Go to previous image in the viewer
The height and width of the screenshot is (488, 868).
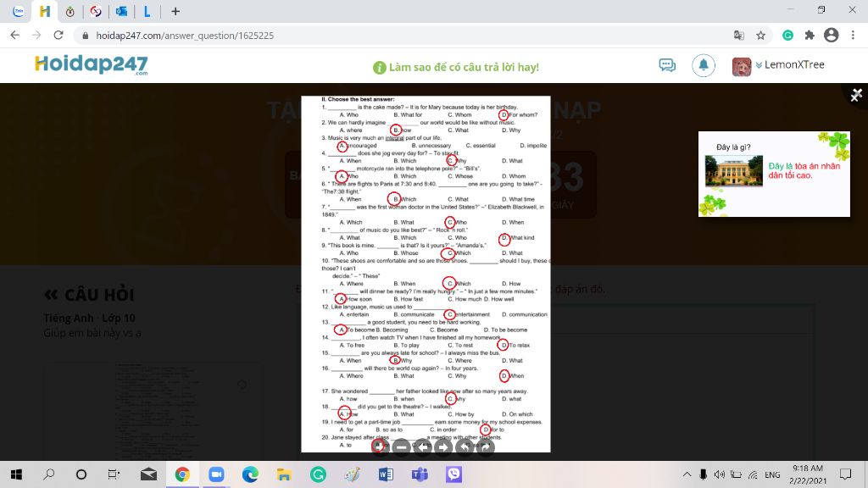[423, 446]
